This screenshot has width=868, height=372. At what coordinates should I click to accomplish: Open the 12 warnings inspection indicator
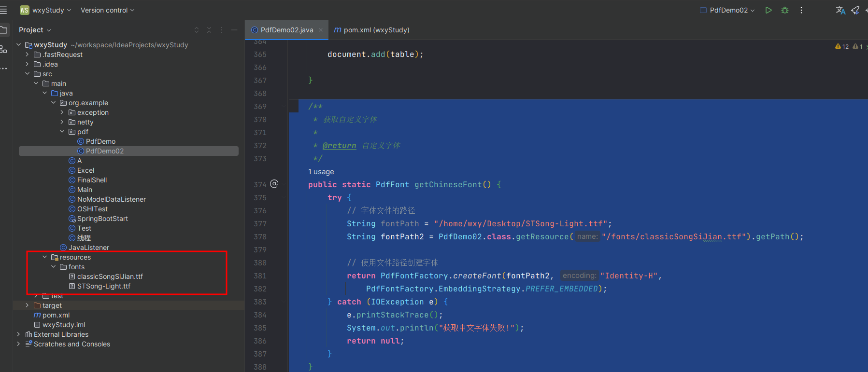pyautogui.click(x=842, y=47)
